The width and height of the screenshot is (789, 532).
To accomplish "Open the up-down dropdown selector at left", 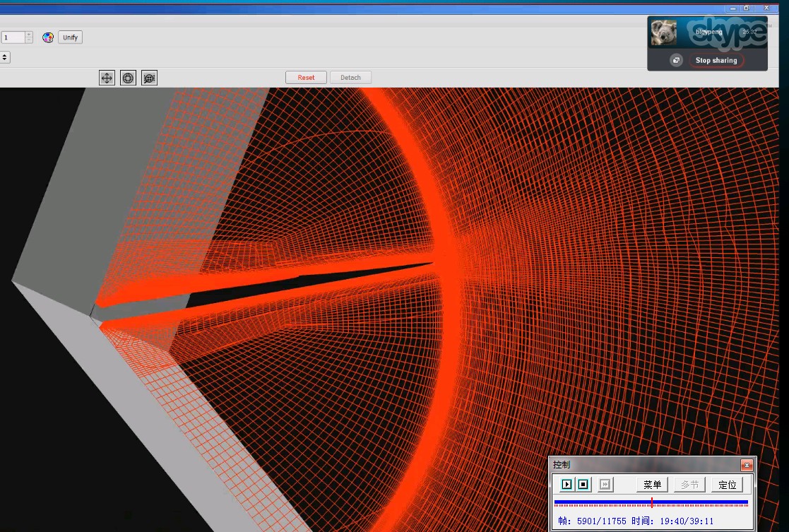I will tap(4, 57).
